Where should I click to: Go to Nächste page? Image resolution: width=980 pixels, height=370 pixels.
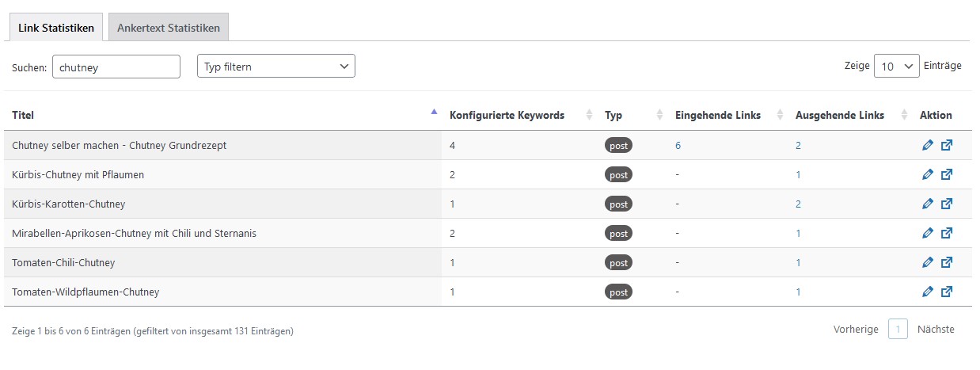[936, 330]
